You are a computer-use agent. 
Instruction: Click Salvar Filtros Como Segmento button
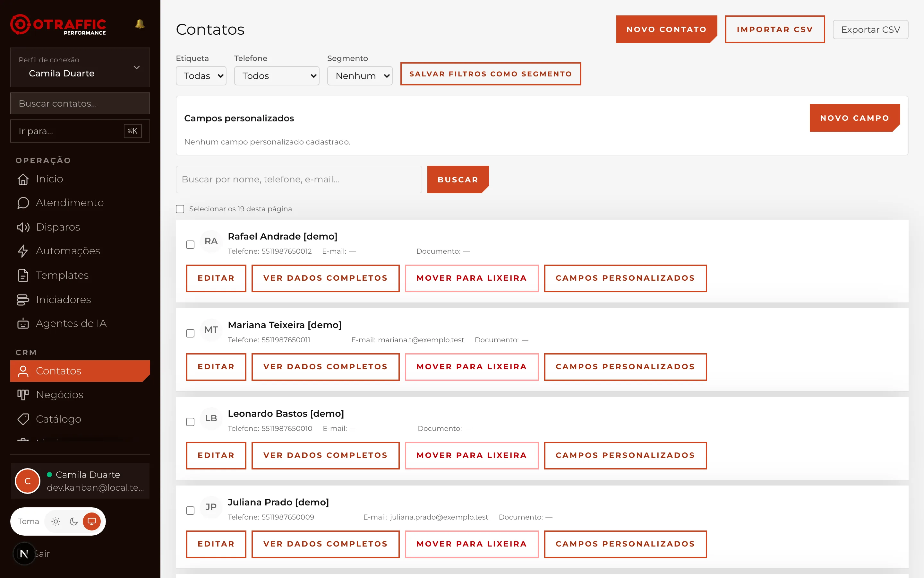pyautogui.click(x=491, y=74)
